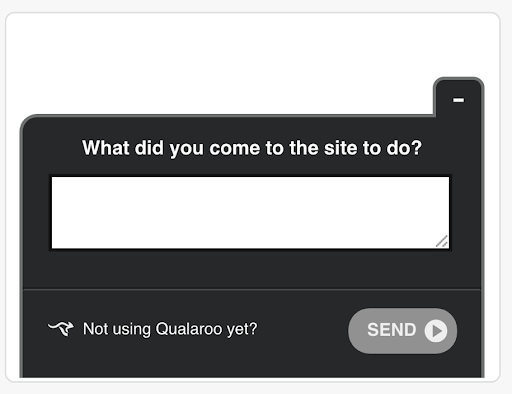512x394 pixels.
Task: Grab the textarea resize handle
Action: pyautogui.click(x=442, y=241)
